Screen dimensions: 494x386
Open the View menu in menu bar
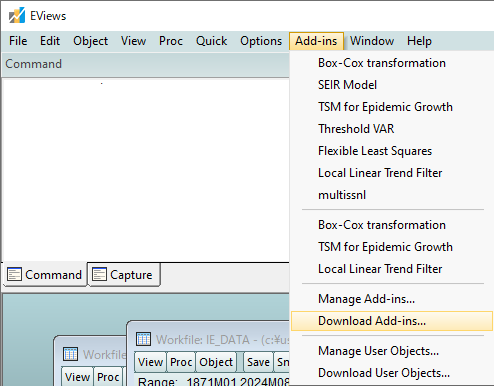[x=133, y=41]
